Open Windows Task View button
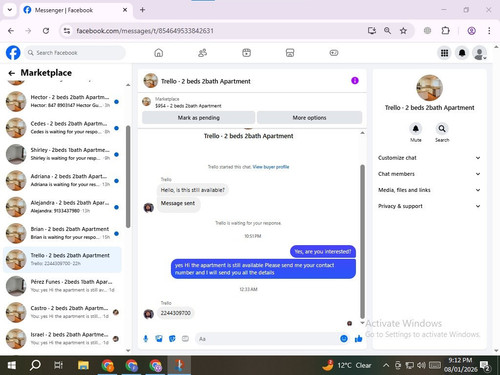This screenshot has width=500, height=375. pos(59,365)
